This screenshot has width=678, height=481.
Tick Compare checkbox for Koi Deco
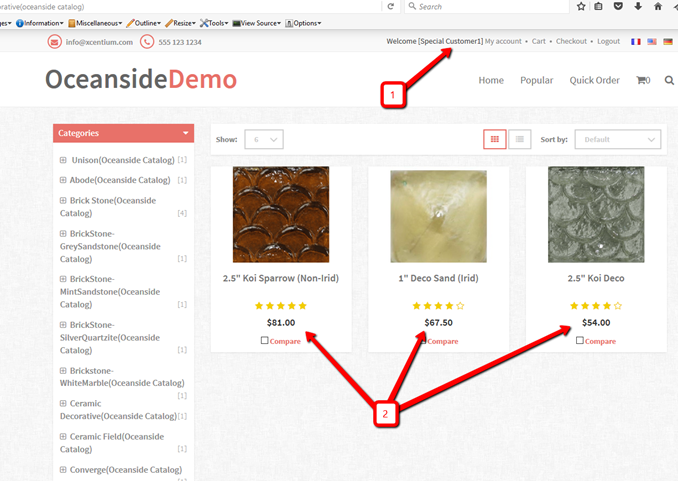tap(580, 340)
